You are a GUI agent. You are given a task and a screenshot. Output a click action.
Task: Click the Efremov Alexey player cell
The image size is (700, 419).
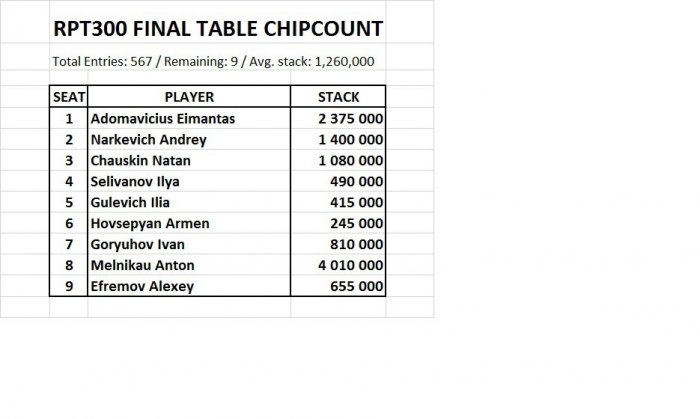(141, 286)
